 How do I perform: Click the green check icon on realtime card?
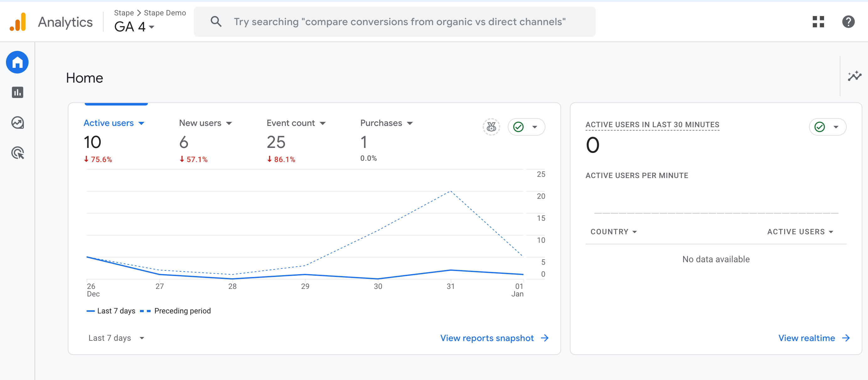pyautogui.click(x=819, y=127)
